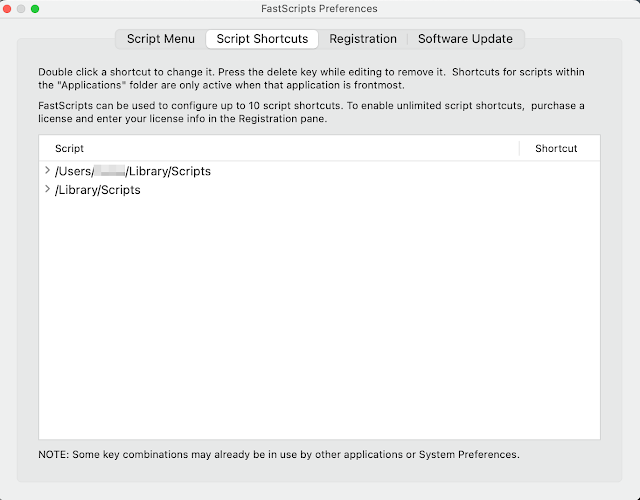Select the /Users/.../Library/Scripts folder row

click(x=319, y=171)
